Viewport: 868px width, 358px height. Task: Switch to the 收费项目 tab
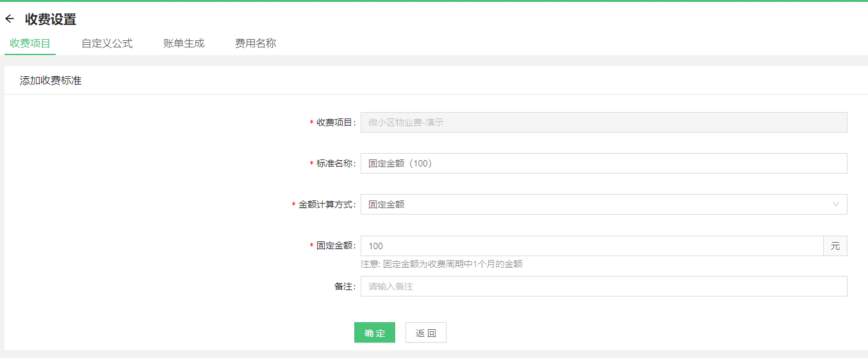(30, 44)
